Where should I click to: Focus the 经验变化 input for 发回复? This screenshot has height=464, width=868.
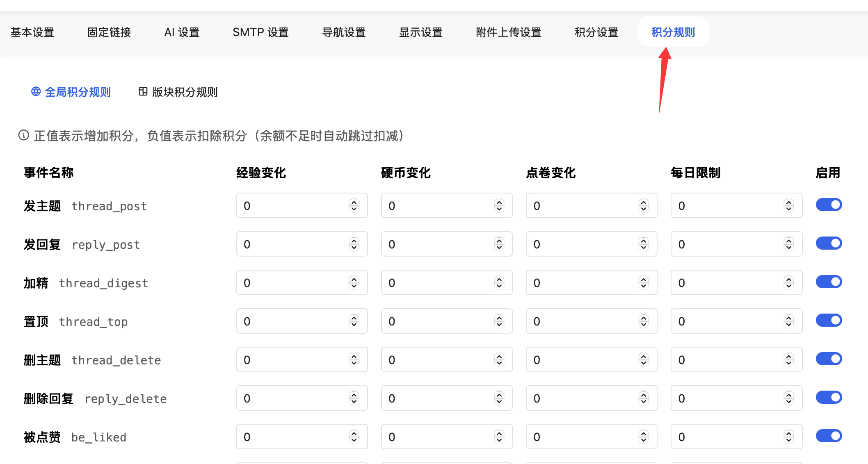click(302, 244)
